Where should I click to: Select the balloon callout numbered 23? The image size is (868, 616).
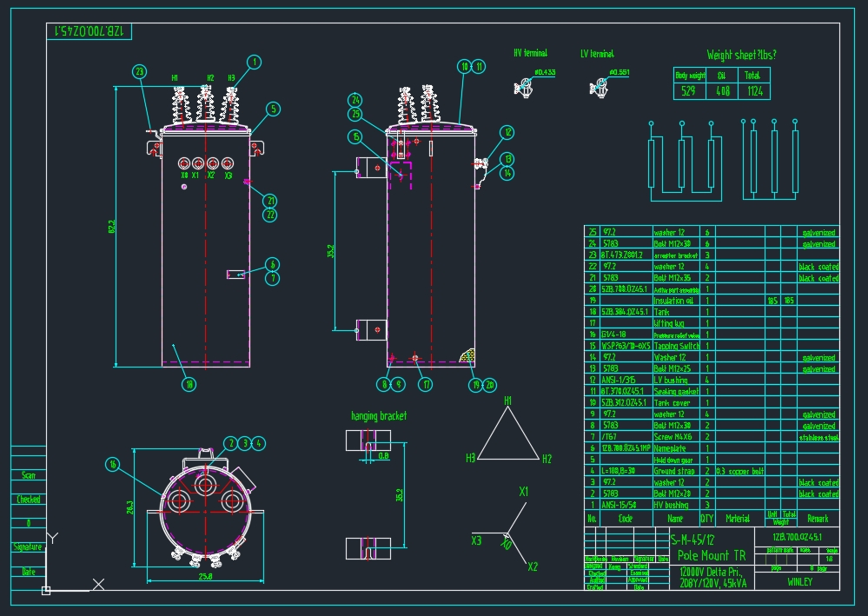pos(140,73)
